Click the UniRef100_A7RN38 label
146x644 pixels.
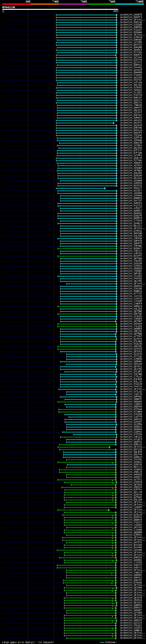(x=131, y=359)
